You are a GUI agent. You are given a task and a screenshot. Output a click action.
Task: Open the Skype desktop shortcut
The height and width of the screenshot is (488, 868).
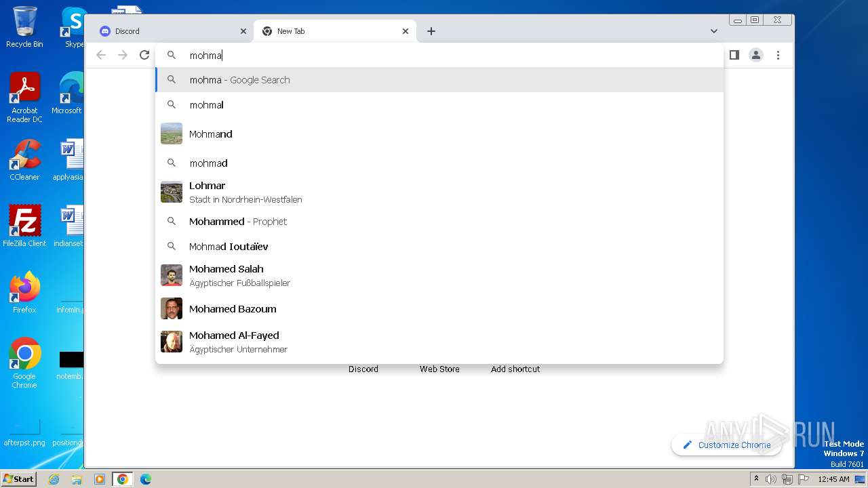[x=73, y=27]
